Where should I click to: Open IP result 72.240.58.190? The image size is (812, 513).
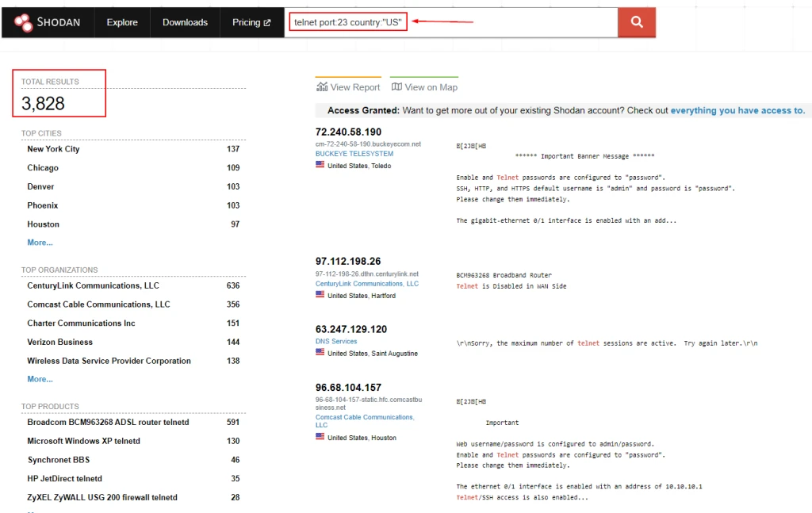tap(348, 132)
